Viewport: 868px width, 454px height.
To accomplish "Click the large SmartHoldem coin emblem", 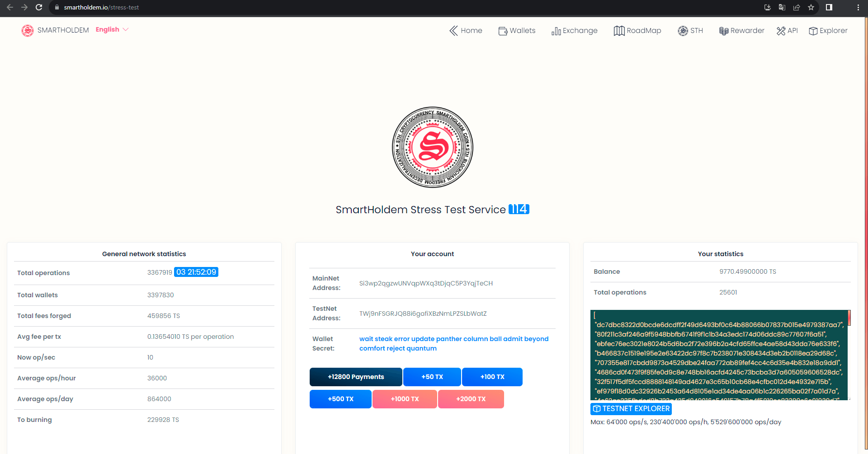I will [433, 147].
